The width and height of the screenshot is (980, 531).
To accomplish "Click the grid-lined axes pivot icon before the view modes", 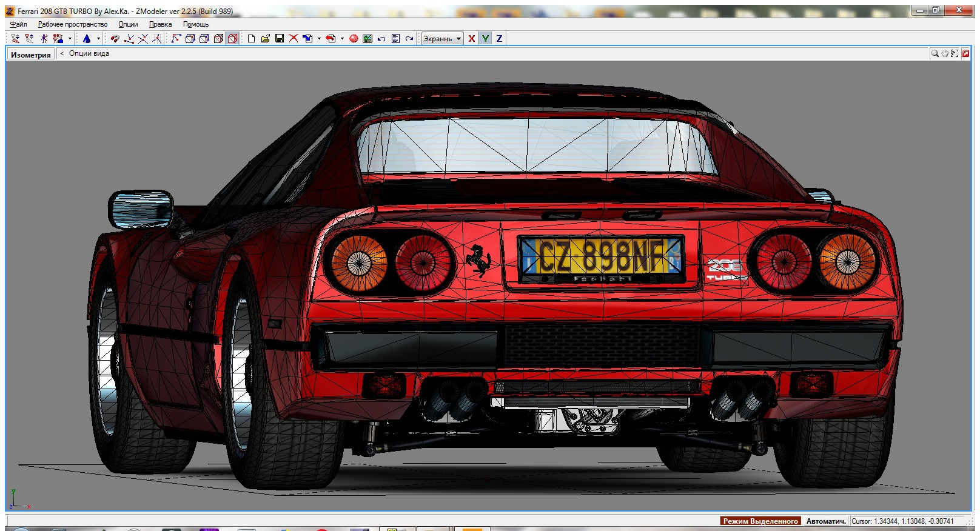I will [157, 38].
